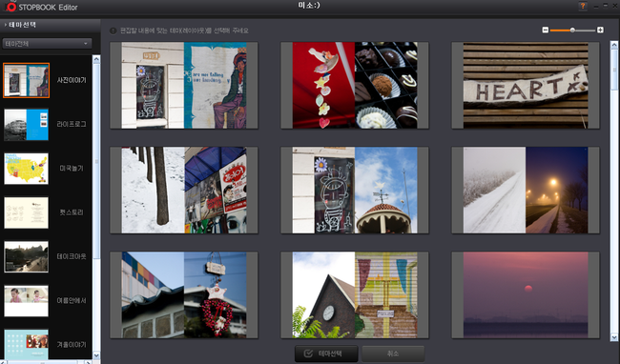The height and width of the screenshot is (364, 620).
Task: Click the 취소 cancel button
Action: point(393,354)
